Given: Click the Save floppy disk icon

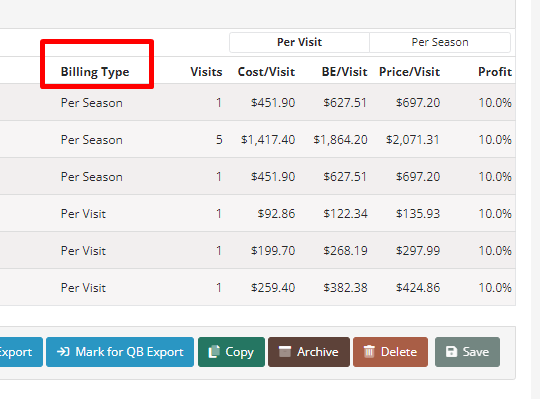Looking at the screenshot, I should point(451,352).
